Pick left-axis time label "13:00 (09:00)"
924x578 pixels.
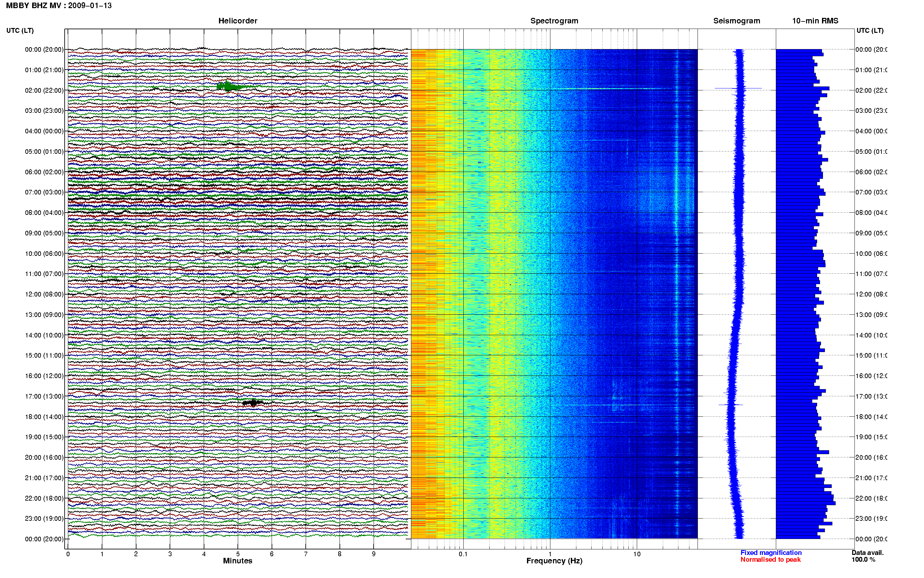tap(44, 315)
